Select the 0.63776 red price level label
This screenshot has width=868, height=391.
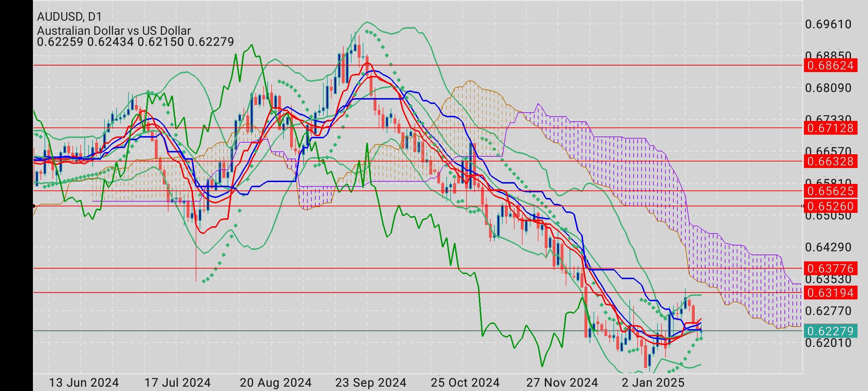[830, 268]
